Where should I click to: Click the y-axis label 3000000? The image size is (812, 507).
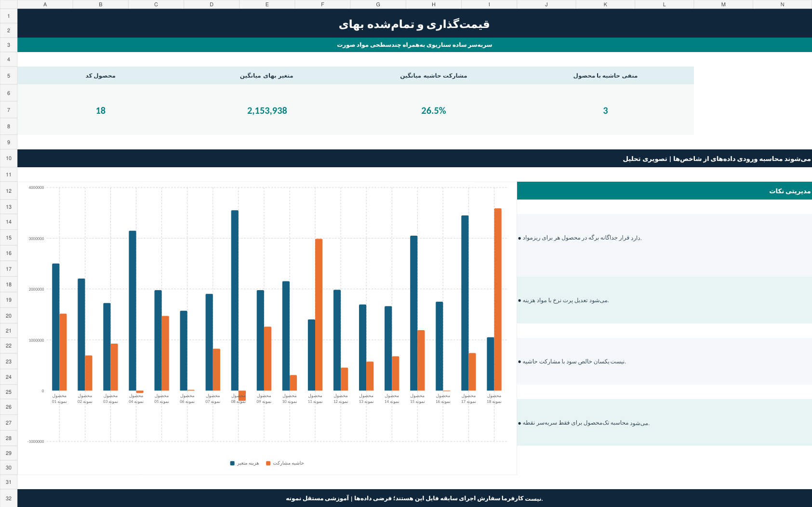pyautogui.click(x=36, y=239)
